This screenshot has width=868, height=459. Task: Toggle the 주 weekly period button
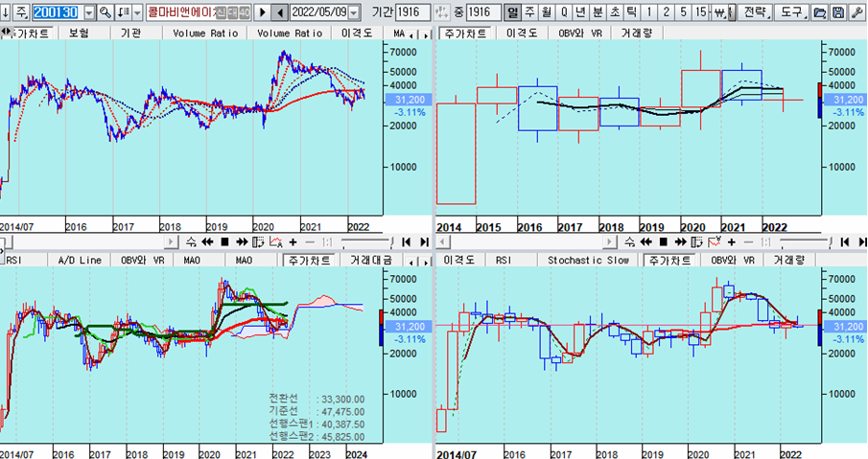click(529, 12)
